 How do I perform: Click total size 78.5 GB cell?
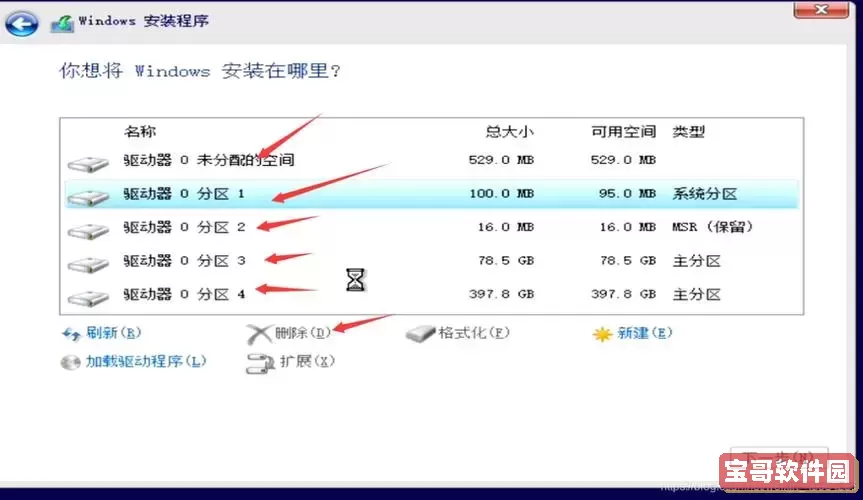pos(506,261)
